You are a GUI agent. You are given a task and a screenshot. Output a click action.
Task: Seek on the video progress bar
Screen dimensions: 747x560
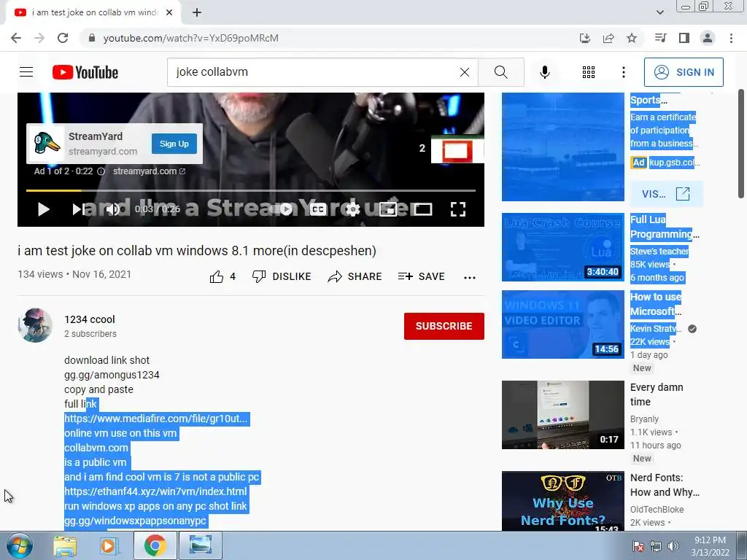point(251,190)
